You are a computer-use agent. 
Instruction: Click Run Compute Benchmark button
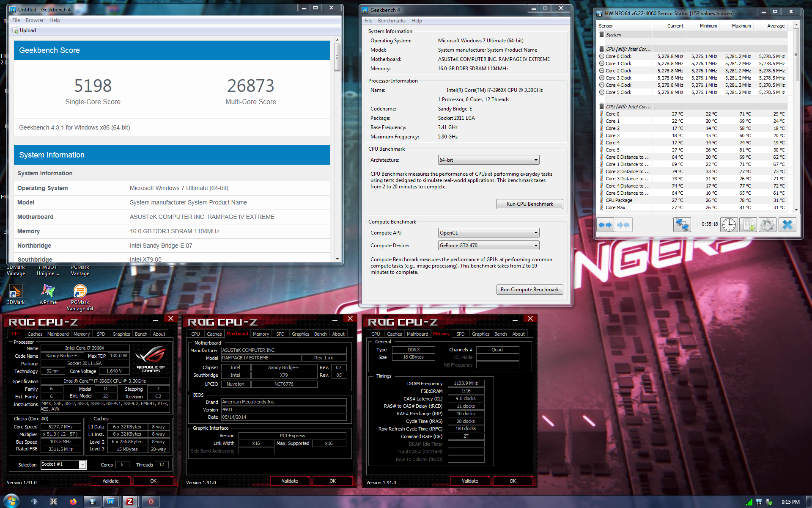529,290
